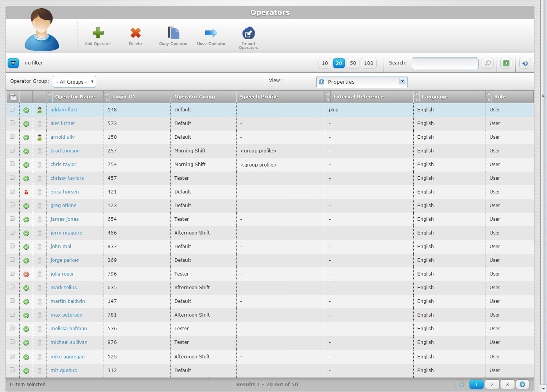Show 50 results per page
Image resolution: width=547 pixels, height=392 pixels.
click(353, 63)
